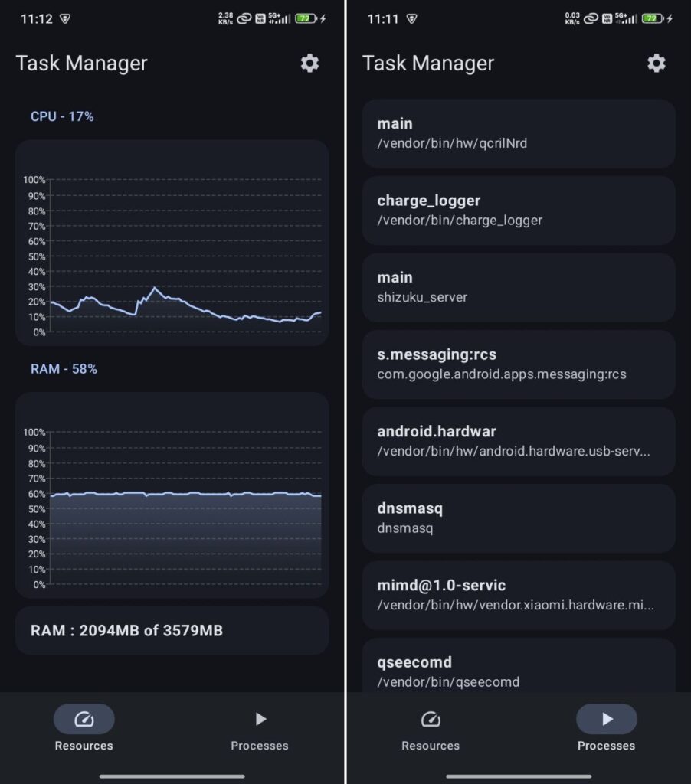Viewport: 691px width, 784px height.
Task: Tap 5G+ signal icon in left status bar
Action: coord(279,18)
